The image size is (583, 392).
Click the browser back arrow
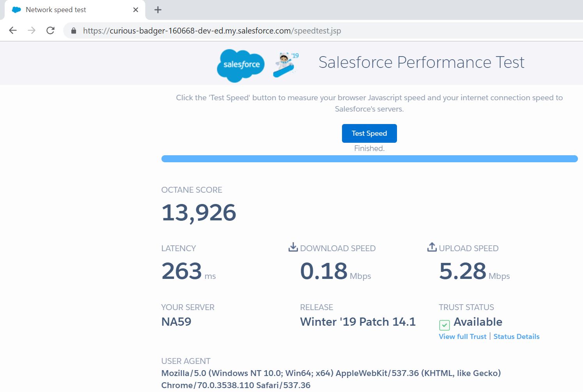coord(13,30)
